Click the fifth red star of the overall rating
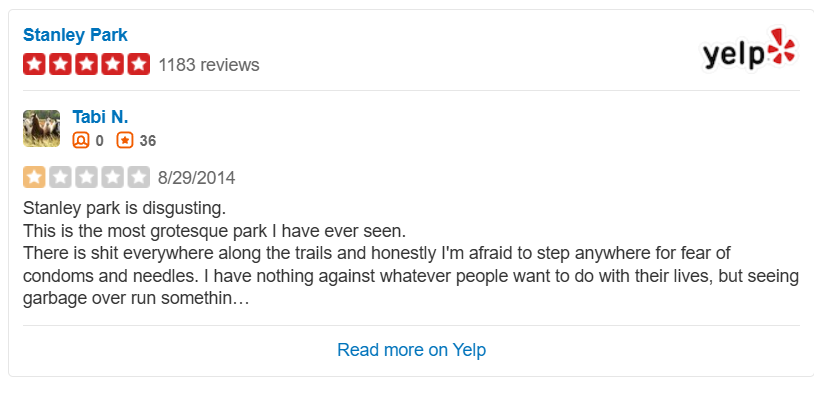This screenshot has height=393, width=821. click(x=139, y=64)
